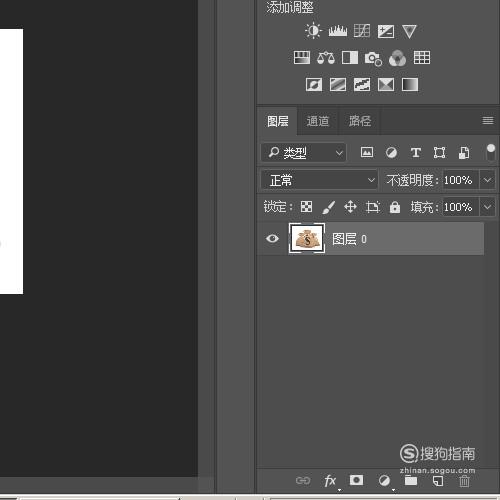Toggle layer filtering switch on or off
500x500 pixels.
(491, 152)
